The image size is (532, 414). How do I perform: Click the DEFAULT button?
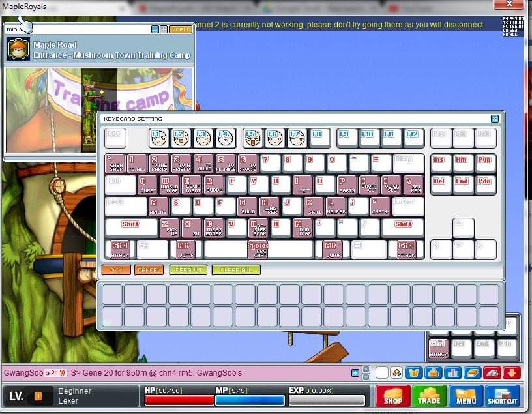(x=188, y=270)
